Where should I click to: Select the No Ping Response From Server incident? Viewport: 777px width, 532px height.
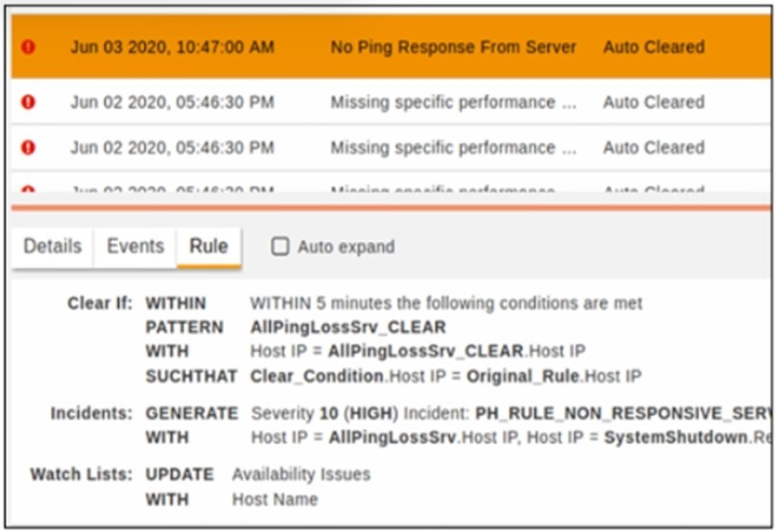point(453,46)
